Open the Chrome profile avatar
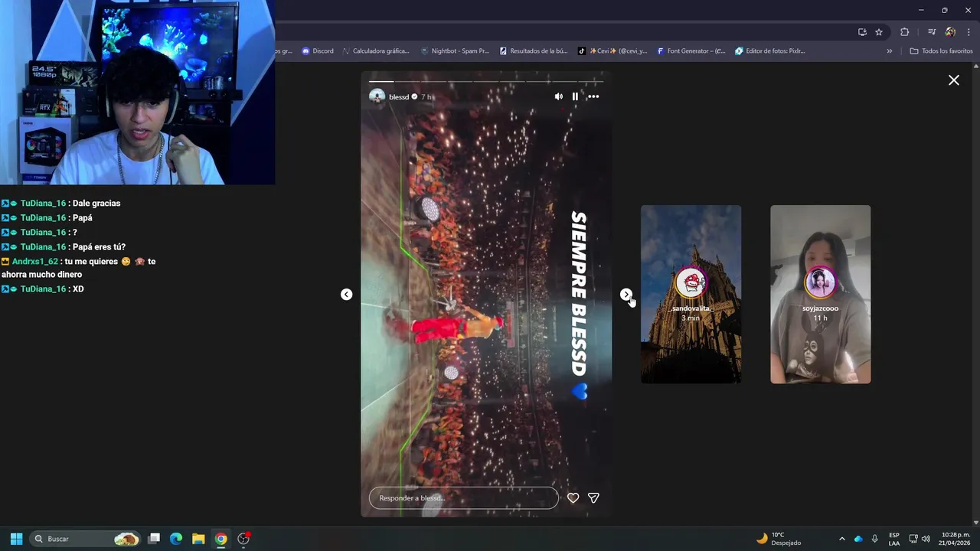The image size is (980, 551). point(950,32)
